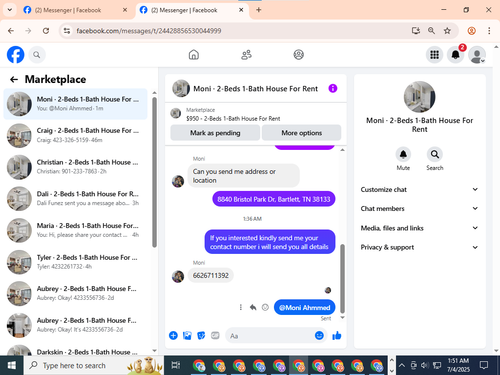Click More options button
Screen dimensions: 500x375
pyautogui.click(x=301, y=133)
